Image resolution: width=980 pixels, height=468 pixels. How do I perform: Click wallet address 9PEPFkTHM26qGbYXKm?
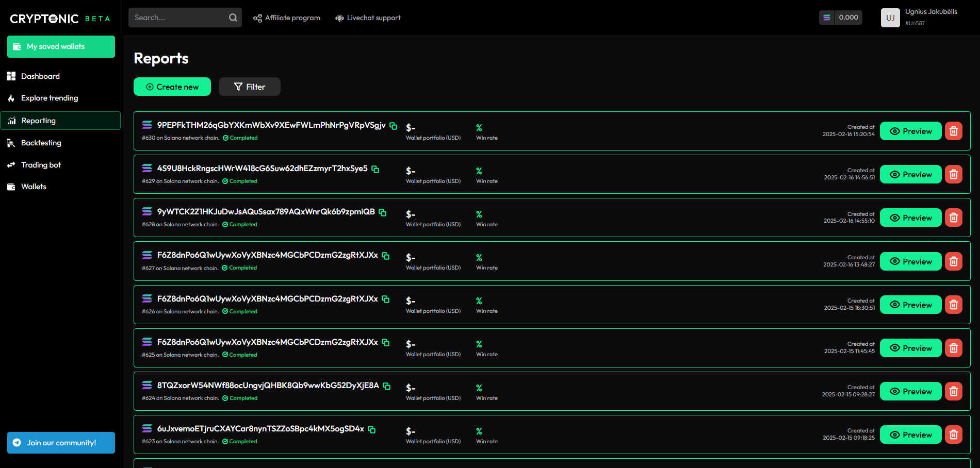(271, 125)
